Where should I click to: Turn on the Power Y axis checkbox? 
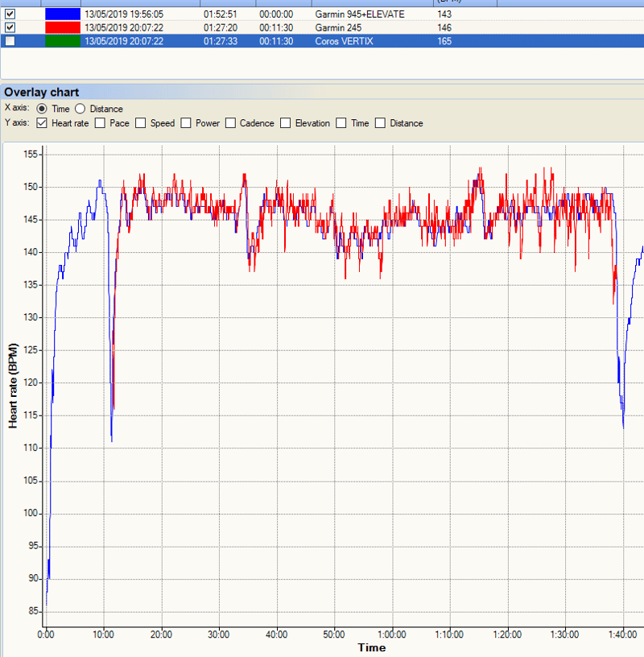pyautogui.click(x=186, y=123)
